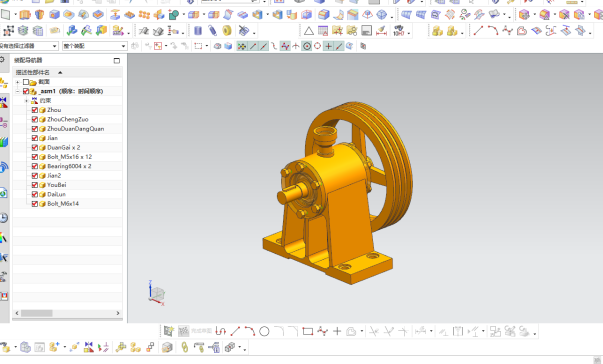Uncheck the YouBei component checkbox
The image size is (603, 364).
(x=35, y=185)
